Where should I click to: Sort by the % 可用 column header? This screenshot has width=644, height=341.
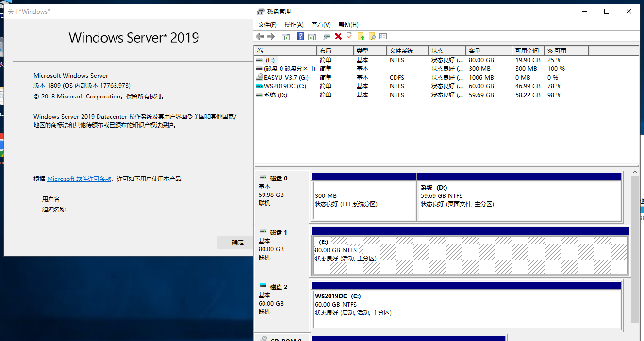coord(566,50)
